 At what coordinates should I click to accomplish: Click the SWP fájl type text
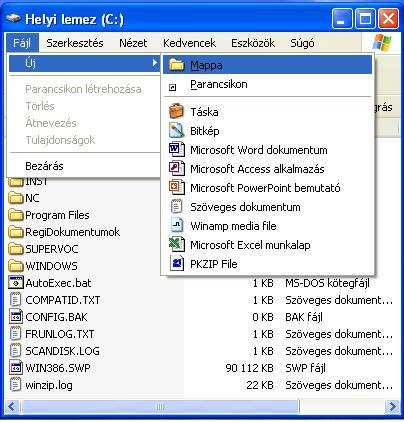(305, 368)
